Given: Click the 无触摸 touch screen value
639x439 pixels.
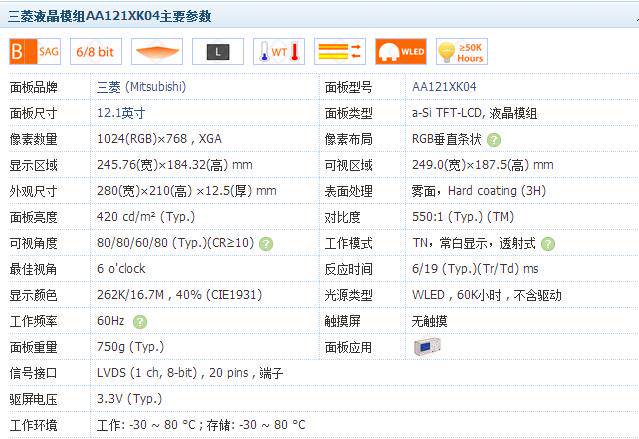Looking at the screenshot, I should (430, 321).
